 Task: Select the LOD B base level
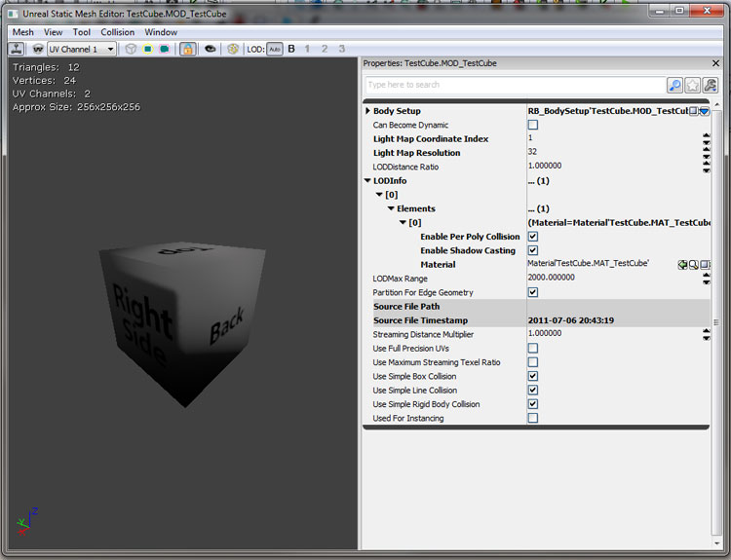coord(291,49)
